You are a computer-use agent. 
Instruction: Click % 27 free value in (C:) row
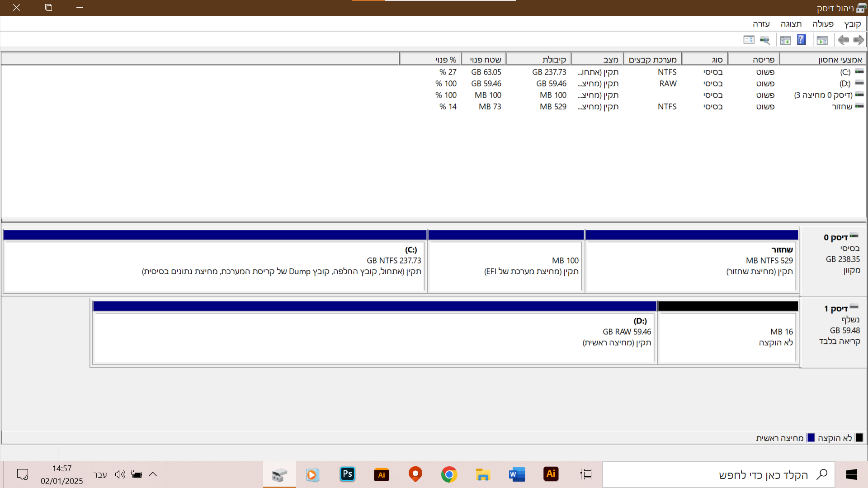point(448,72)
